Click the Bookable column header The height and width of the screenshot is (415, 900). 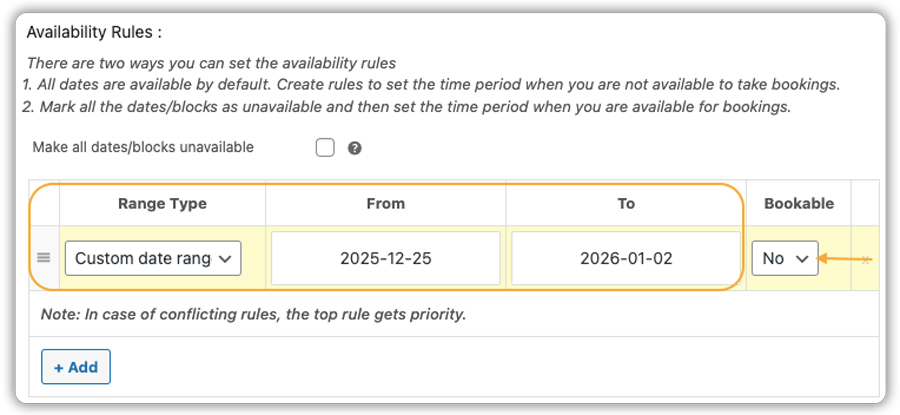pos(799,203)
